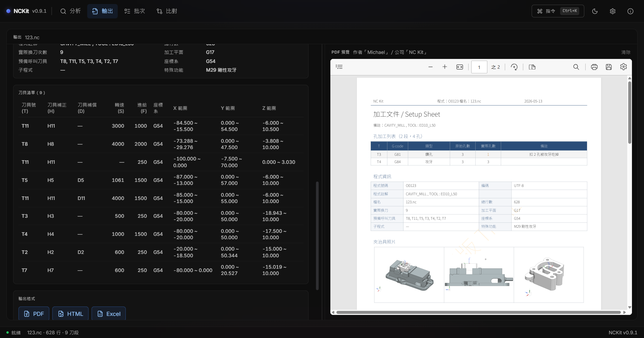
Task: Toggle PDF viewer sidebar outline
Action: [339, 67]
